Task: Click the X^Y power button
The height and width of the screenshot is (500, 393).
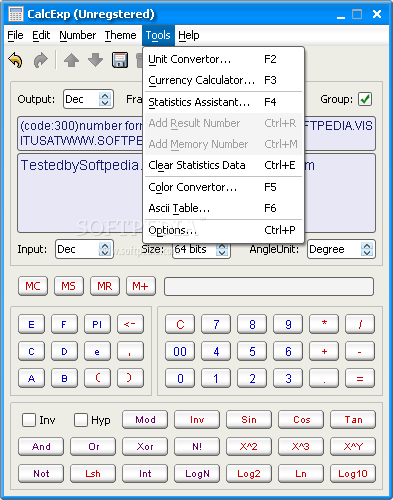Action: [x=353, y=446]
